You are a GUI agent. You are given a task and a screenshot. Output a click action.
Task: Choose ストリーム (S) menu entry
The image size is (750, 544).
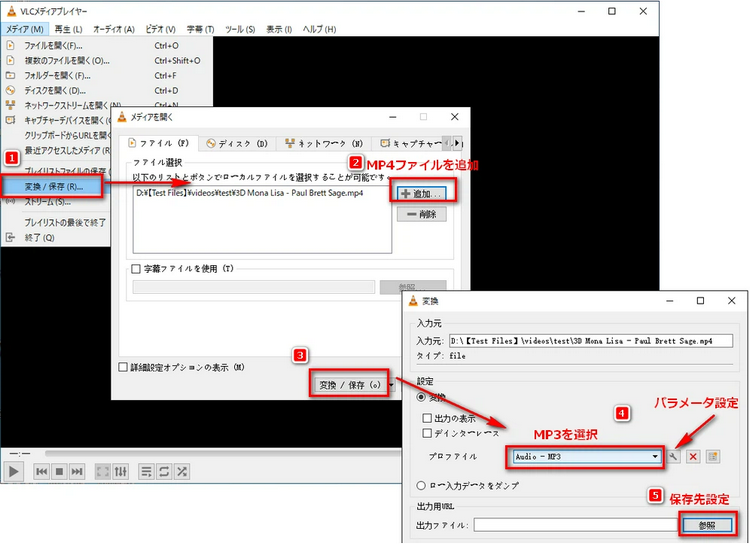48,201
